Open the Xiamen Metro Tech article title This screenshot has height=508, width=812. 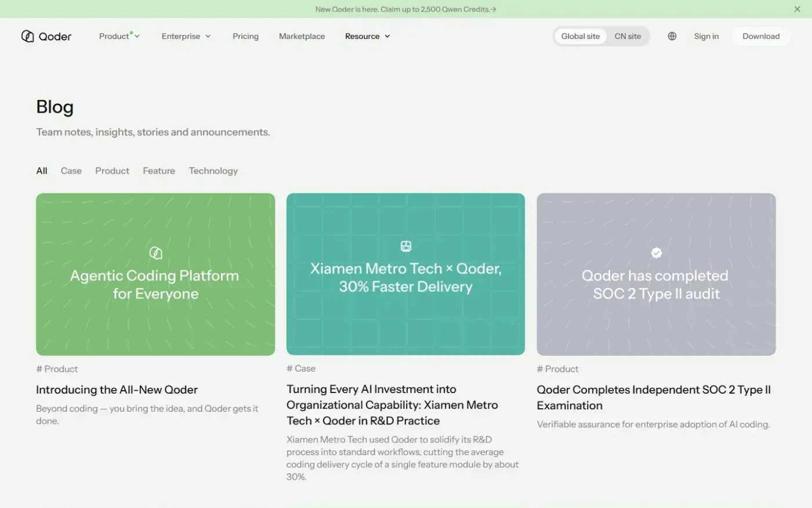(392, 405)
